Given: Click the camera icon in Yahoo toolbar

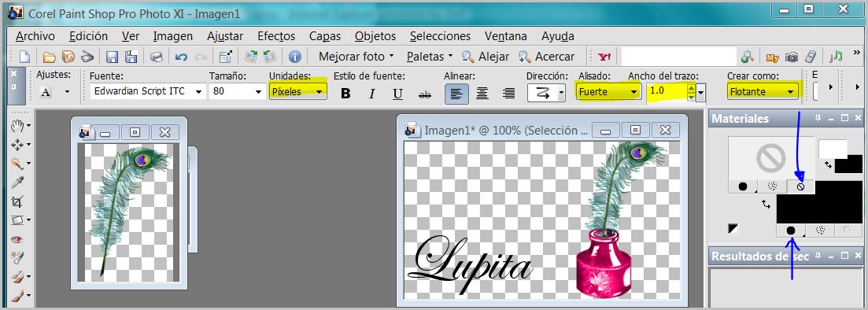Looking at the screenshot, I should pyautogui.click(x=792, y=57).
